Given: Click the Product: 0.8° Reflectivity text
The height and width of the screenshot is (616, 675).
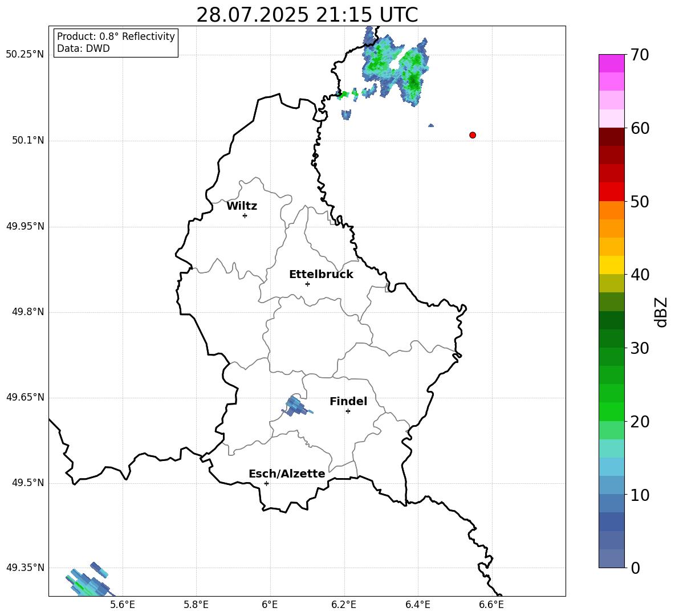Looking at the screenshot, I should tap(116, 36).
